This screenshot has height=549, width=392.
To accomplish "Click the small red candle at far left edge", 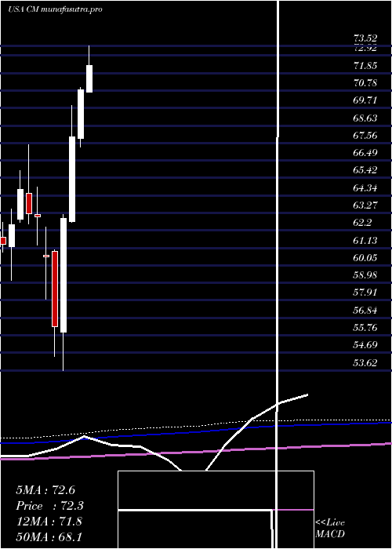I will 3,241.
